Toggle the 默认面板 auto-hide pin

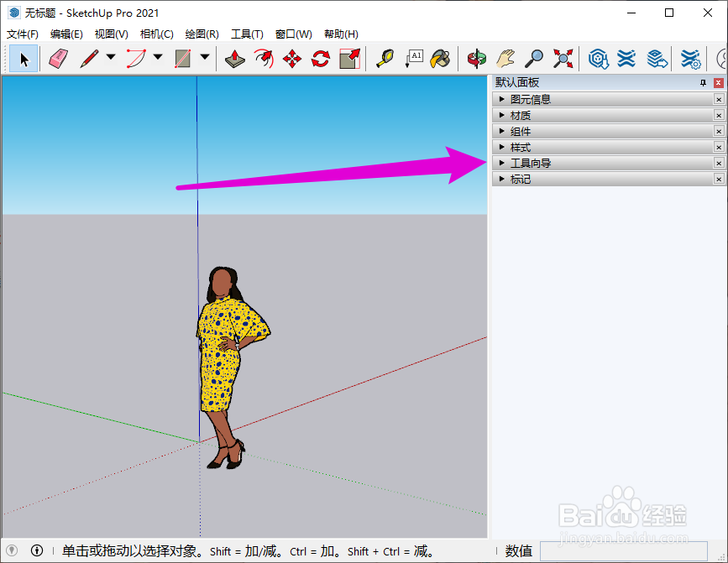click(x=703, y=82)
